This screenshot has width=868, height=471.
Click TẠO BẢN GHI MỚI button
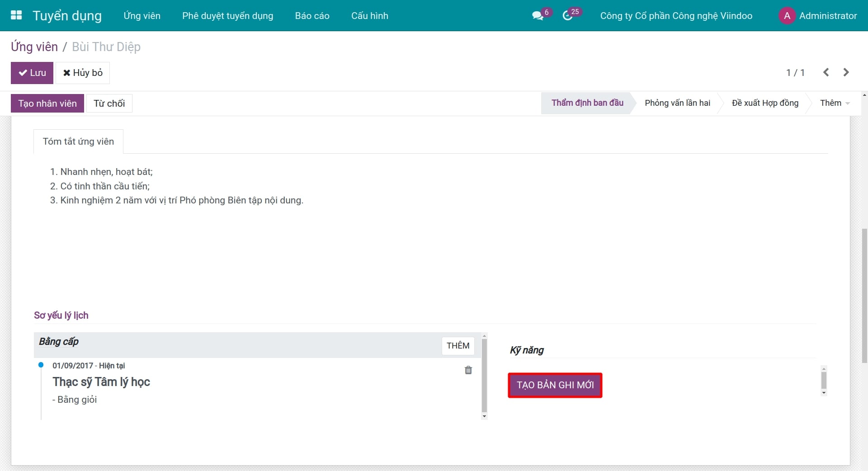pos(555,385)
